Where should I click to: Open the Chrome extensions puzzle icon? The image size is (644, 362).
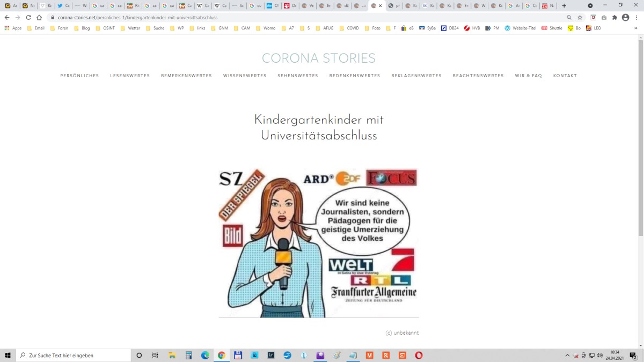point(614,17)
